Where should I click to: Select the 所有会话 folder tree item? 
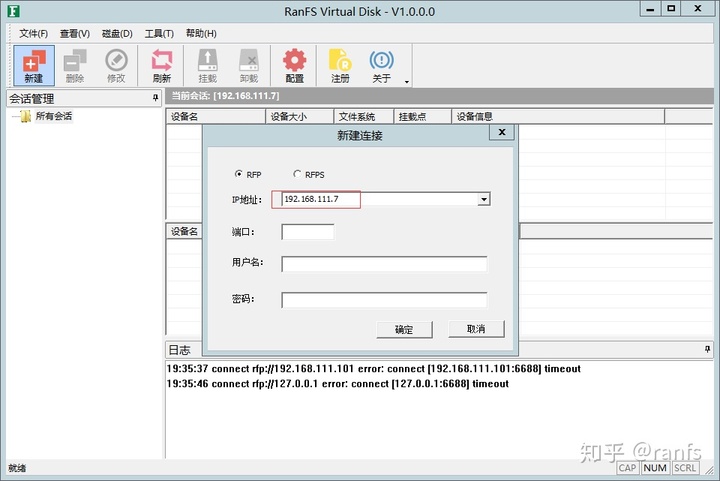53,116
